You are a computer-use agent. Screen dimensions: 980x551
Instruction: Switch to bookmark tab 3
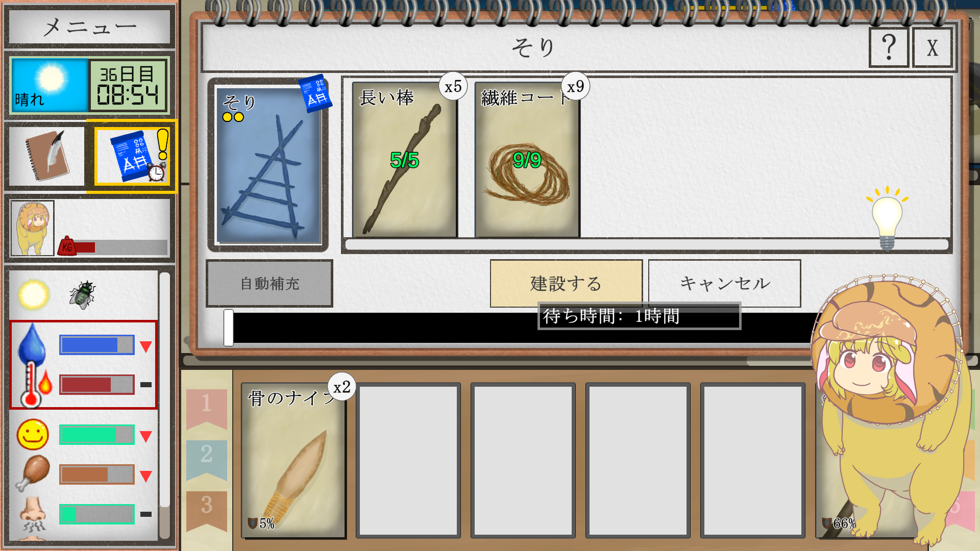pyautogui.click(x=206, y=510)
